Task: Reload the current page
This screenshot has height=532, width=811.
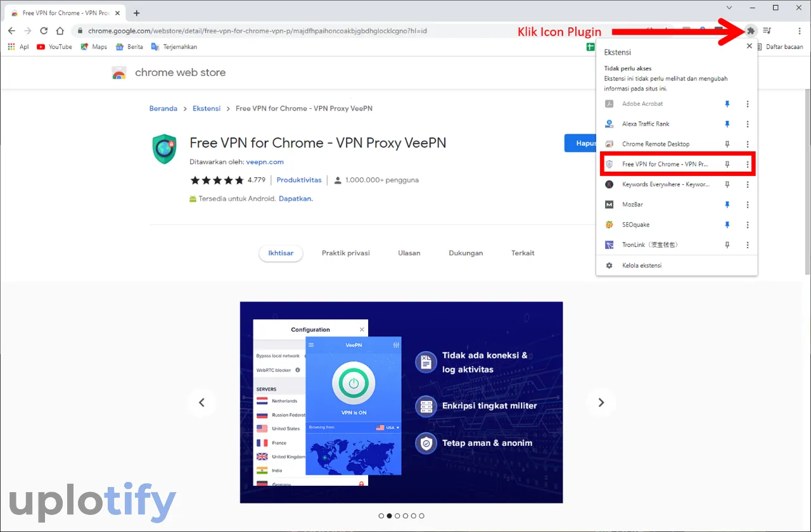Action: point(44,30)
